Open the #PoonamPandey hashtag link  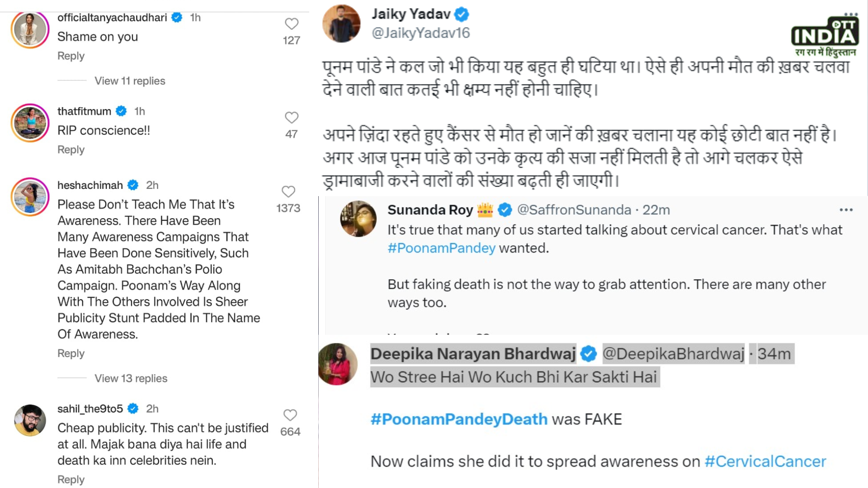coord(441,248)
